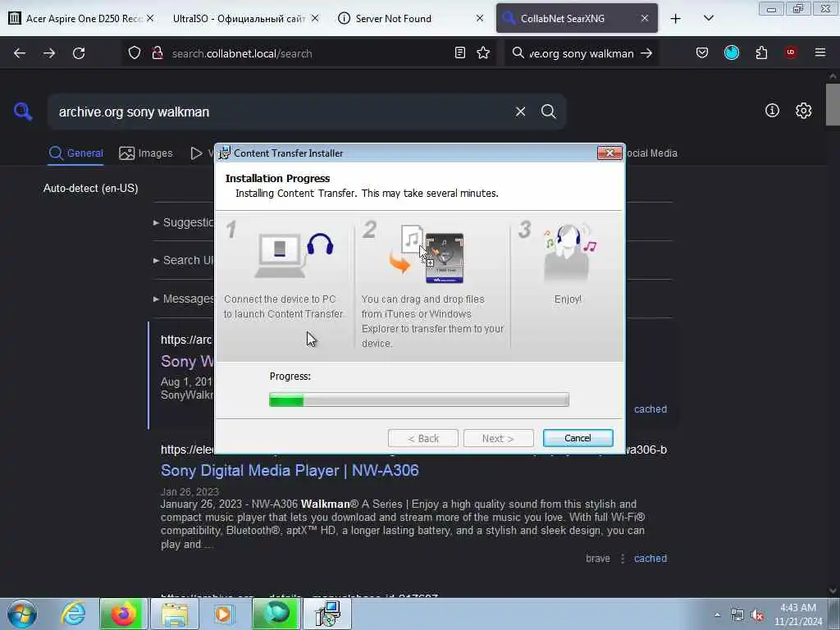Select the Images search category

click(146, 153)
